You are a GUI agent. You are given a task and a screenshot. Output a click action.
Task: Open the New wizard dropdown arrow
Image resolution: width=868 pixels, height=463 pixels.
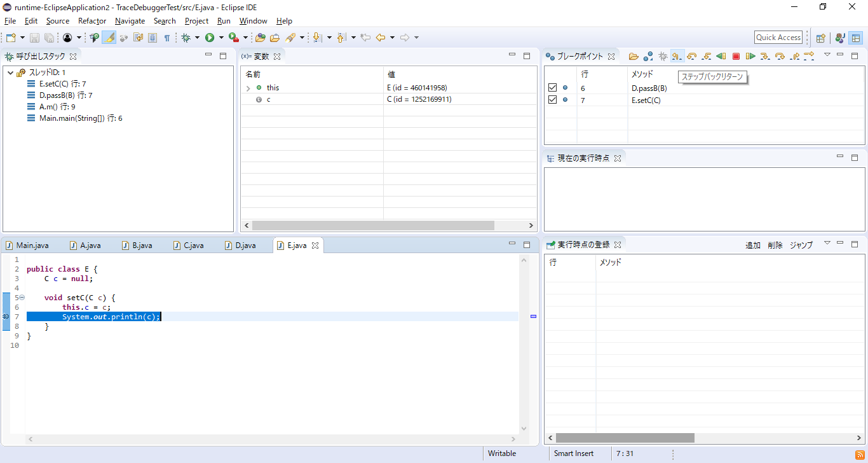coord(22,38)
